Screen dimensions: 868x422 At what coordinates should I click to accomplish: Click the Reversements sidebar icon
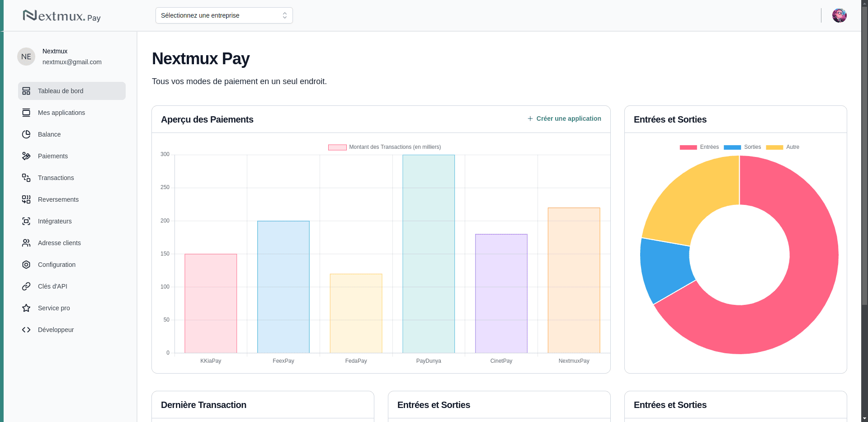click(26, 199)
